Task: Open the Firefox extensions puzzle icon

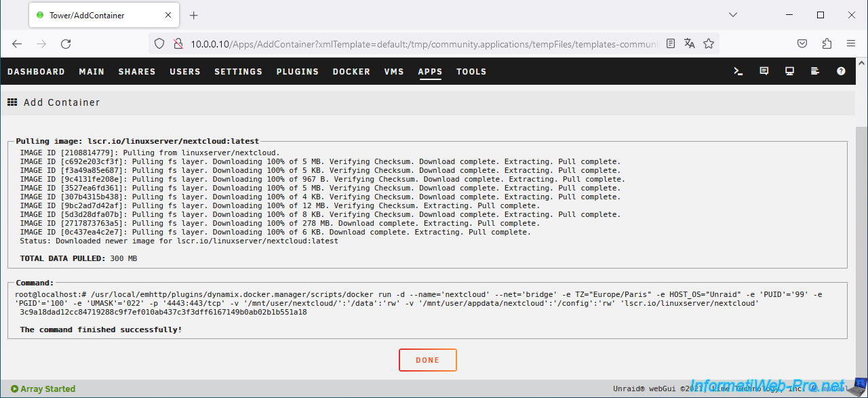Action: [x=827, y=43]
